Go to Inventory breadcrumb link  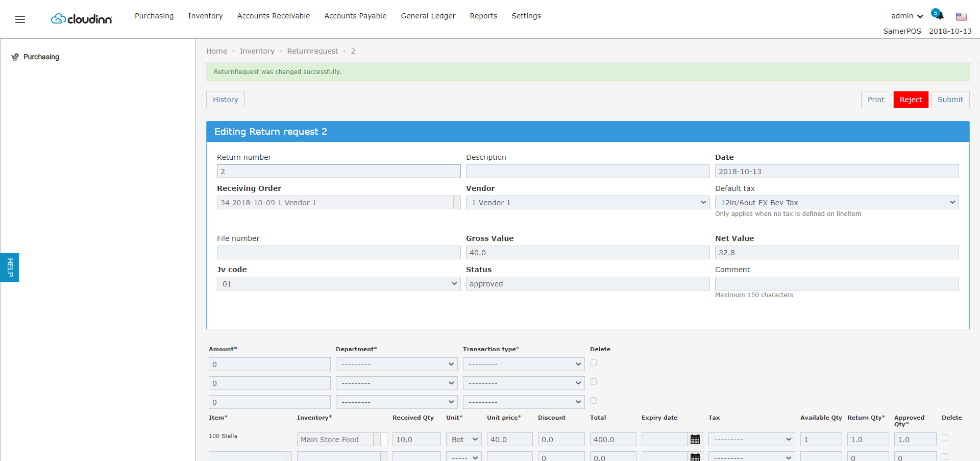pyautogui.click(x=257, y=51)
